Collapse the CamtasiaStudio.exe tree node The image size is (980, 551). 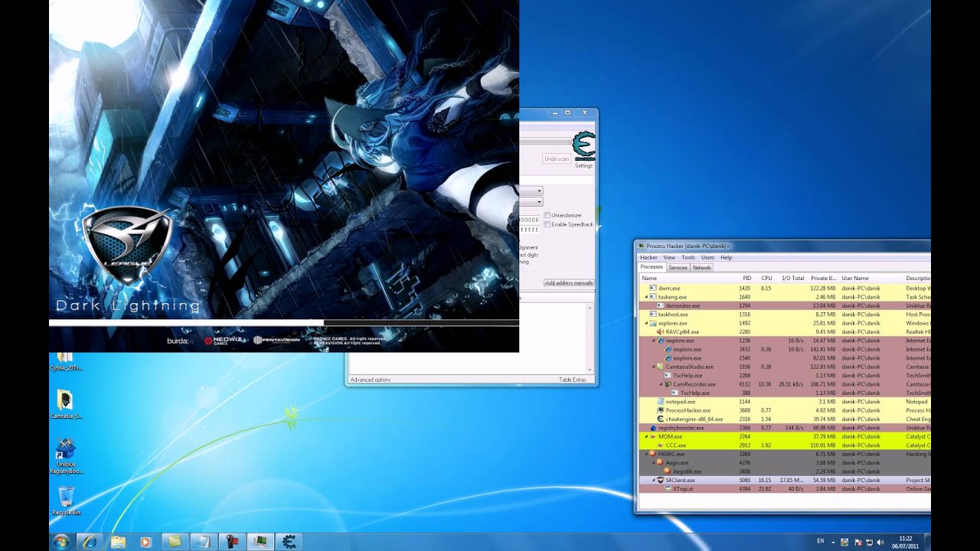pos(654,367)
